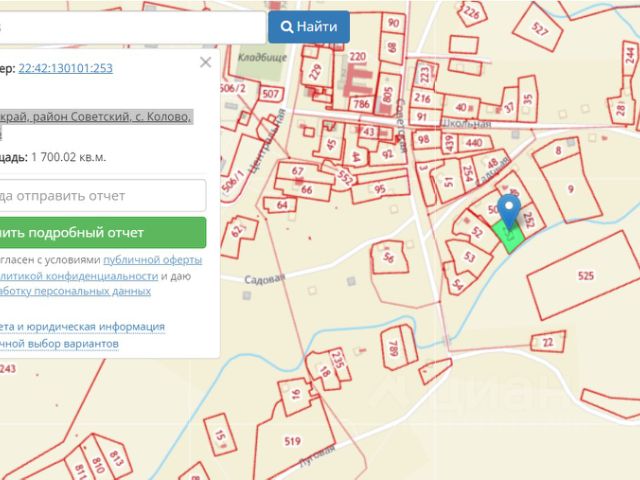Focus the search input field
The image size is (640, 480).
click(130, 27)
